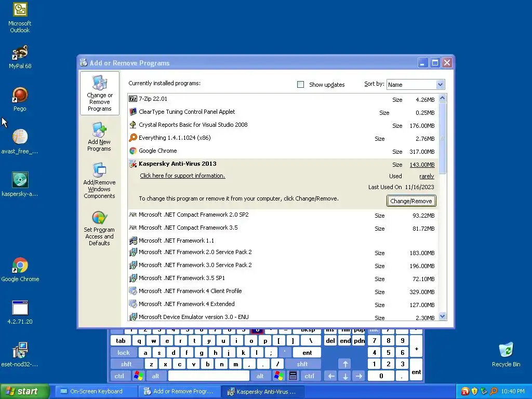Click the menu key on On-Screen Keyboard

[293, 376]
